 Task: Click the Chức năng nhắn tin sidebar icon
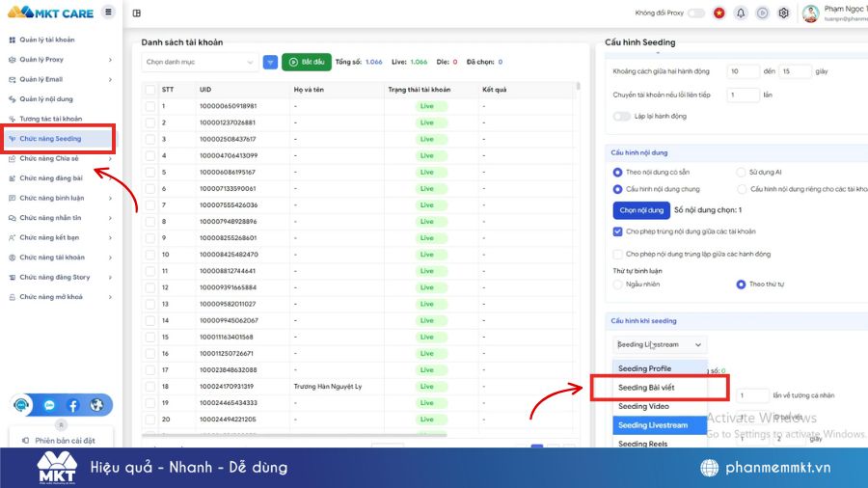pos(13,218)
